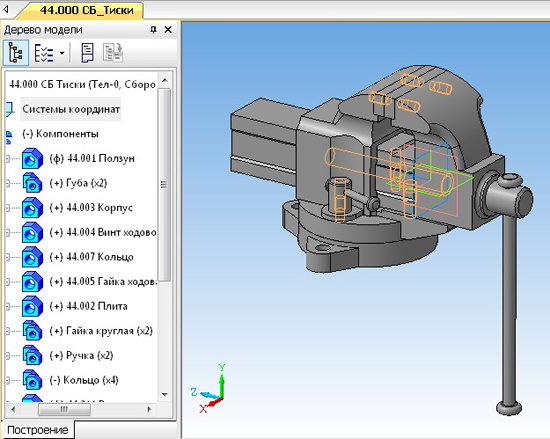Viewport: 550px width, 439px height.
Task: Expand the 44.001 Ползун node
Action: 8,159
